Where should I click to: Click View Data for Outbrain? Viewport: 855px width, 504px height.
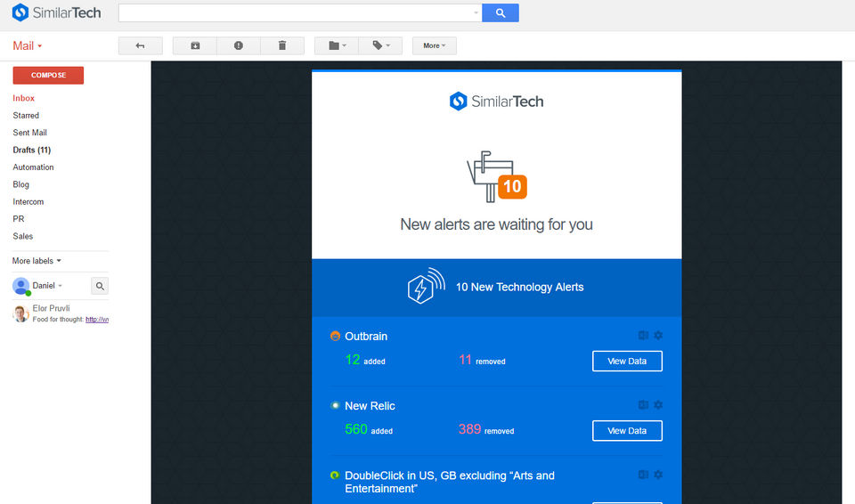[627, 362]
